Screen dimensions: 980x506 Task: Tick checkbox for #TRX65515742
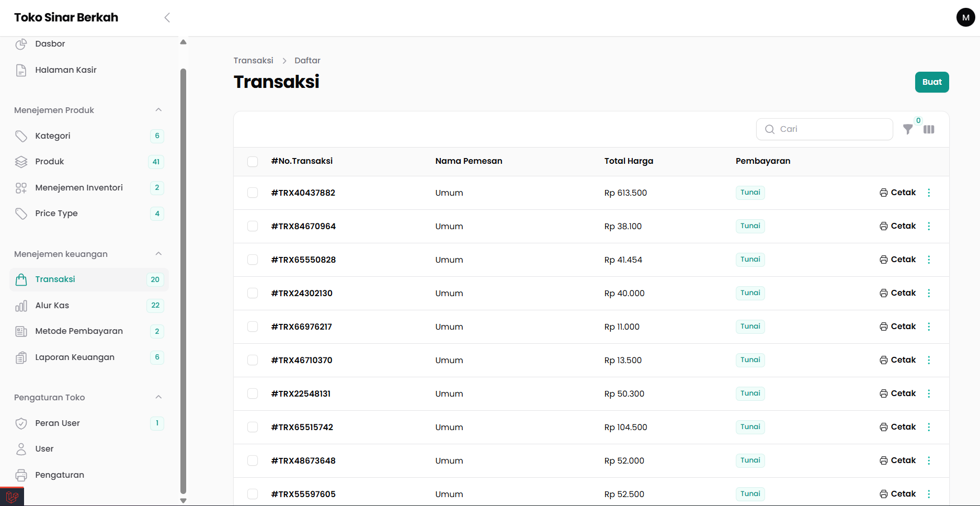tap(253, 427)
